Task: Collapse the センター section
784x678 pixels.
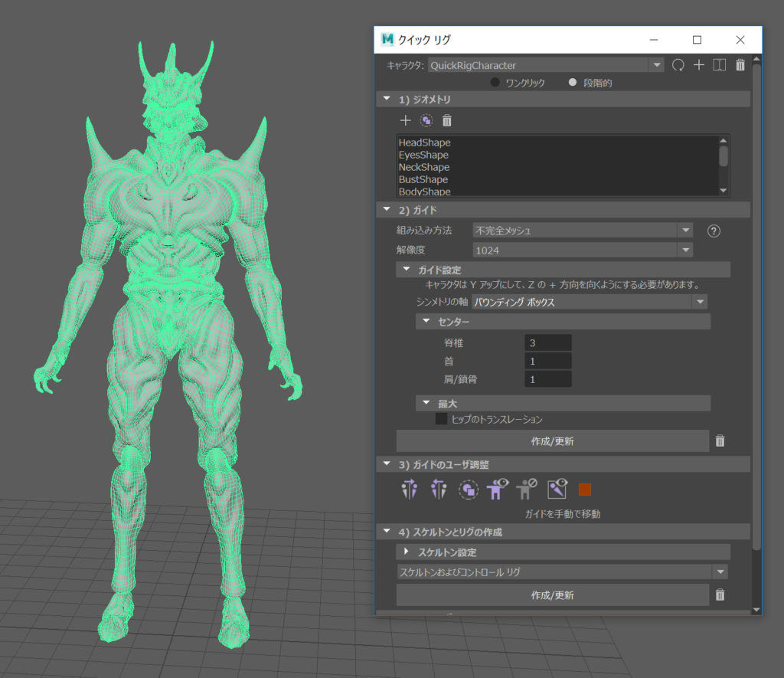Action: click(426, 321)
